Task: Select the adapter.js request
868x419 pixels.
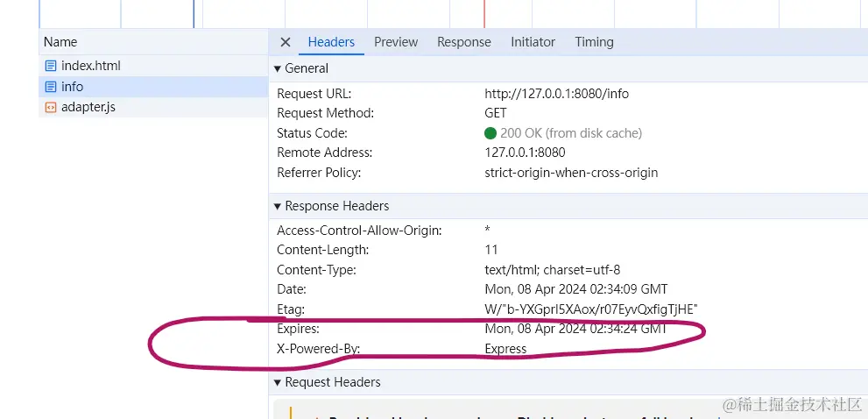Action: coord(153,107)
